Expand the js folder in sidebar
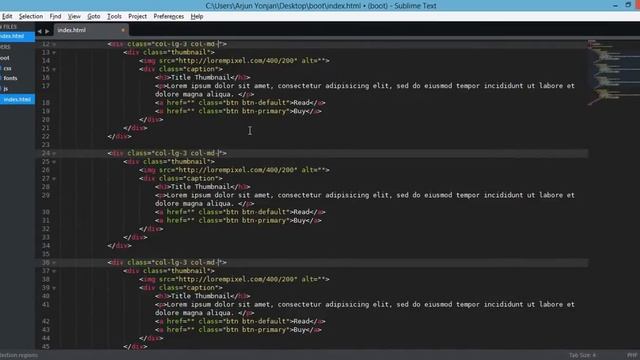640x360 pixels. coord(6,89)
